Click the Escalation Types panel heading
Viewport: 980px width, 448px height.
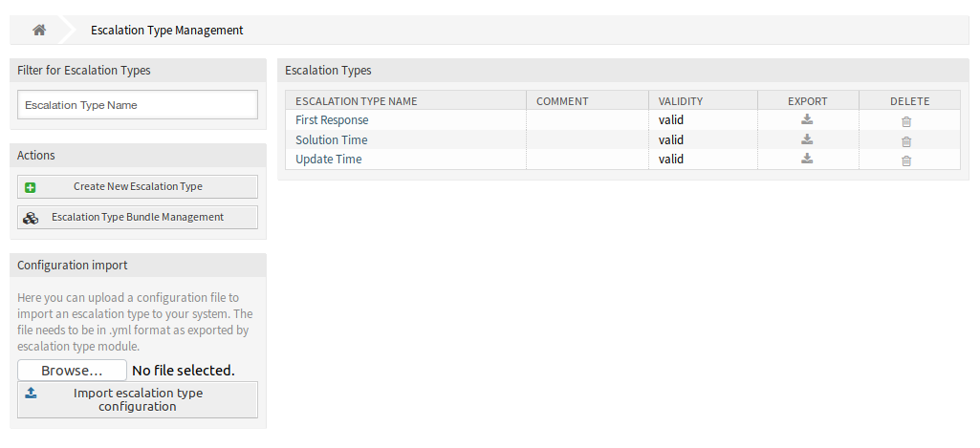(x=328, y=71)
